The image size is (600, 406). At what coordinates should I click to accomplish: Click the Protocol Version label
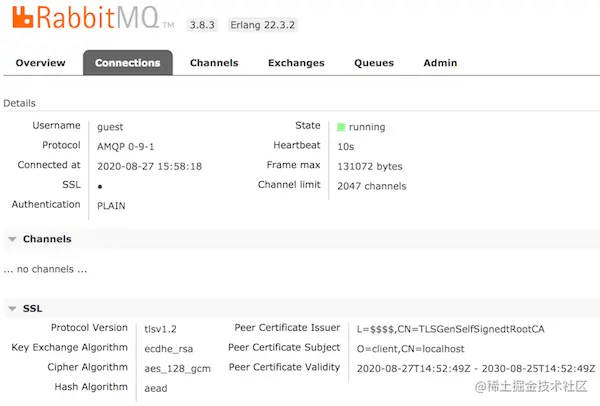pos(89,328)
